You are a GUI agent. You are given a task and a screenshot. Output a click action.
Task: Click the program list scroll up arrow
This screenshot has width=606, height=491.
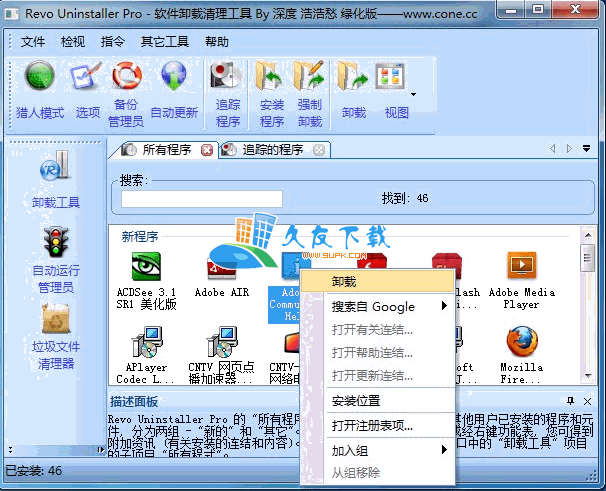coord(588,235)
